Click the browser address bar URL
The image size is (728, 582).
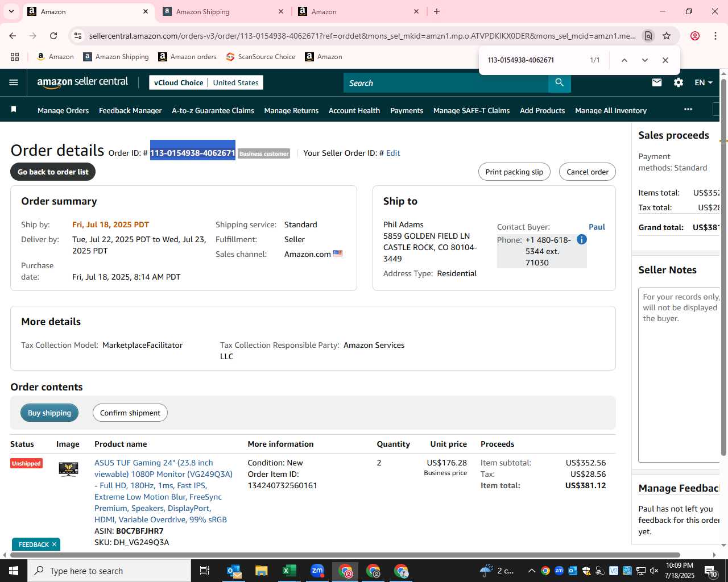pyautogui.click(x=362, y=36)
